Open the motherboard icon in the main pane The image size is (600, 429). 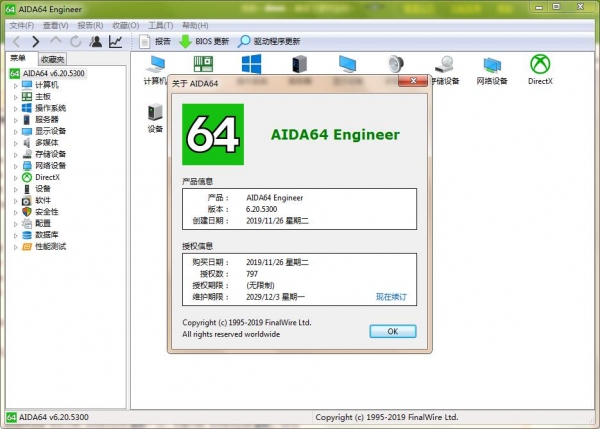tap(203, 64)
